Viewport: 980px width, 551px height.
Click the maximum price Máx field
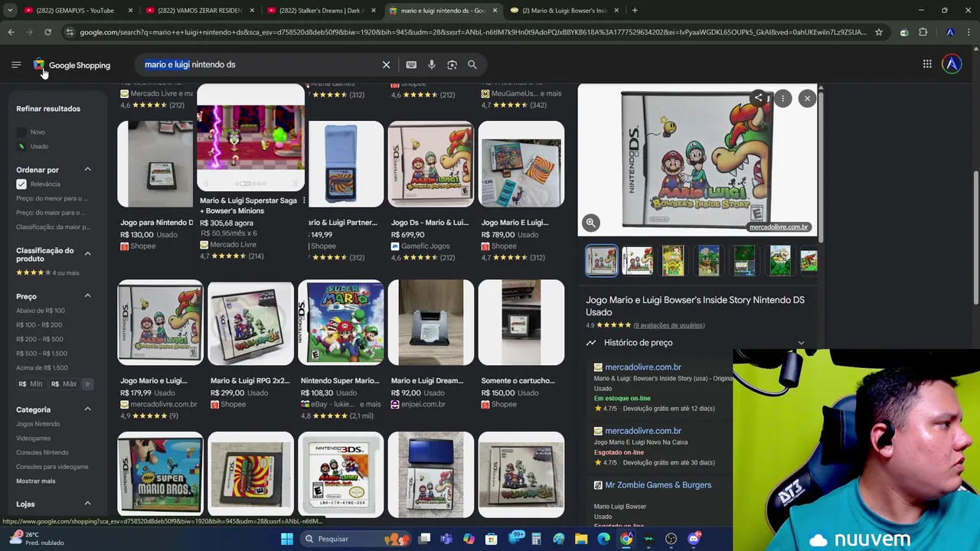[64, 383]
